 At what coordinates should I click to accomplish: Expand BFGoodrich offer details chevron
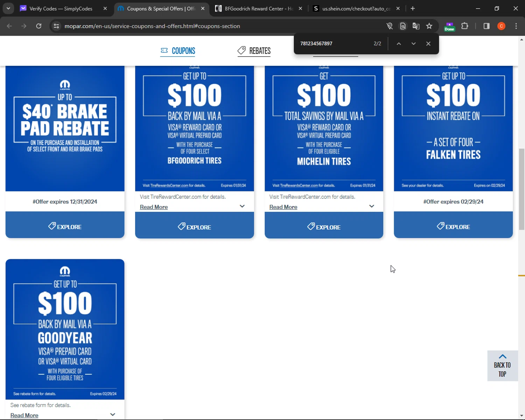tap(242, 206)
